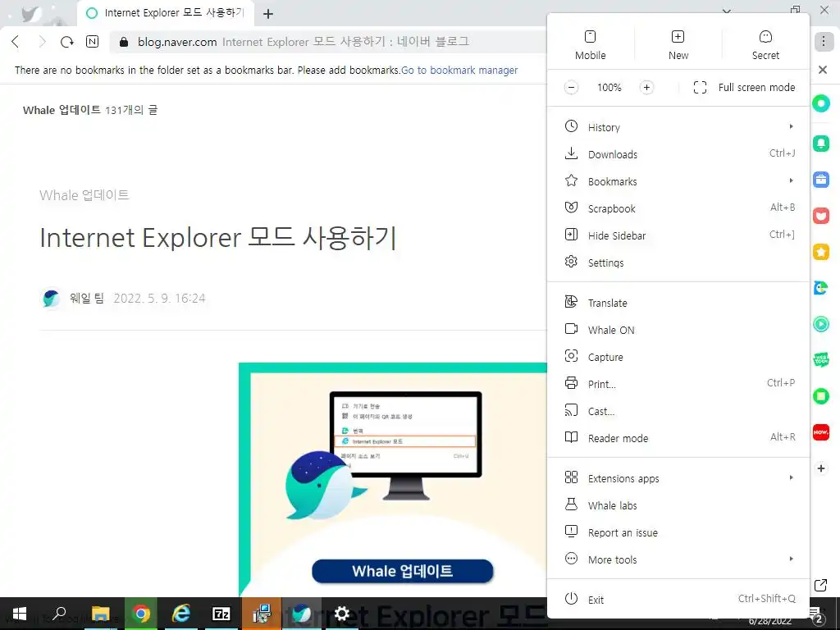Open sidebar green circle Whale icon
Image resolution: width=840 pixels, height=630 pixels.
[820, 103]
